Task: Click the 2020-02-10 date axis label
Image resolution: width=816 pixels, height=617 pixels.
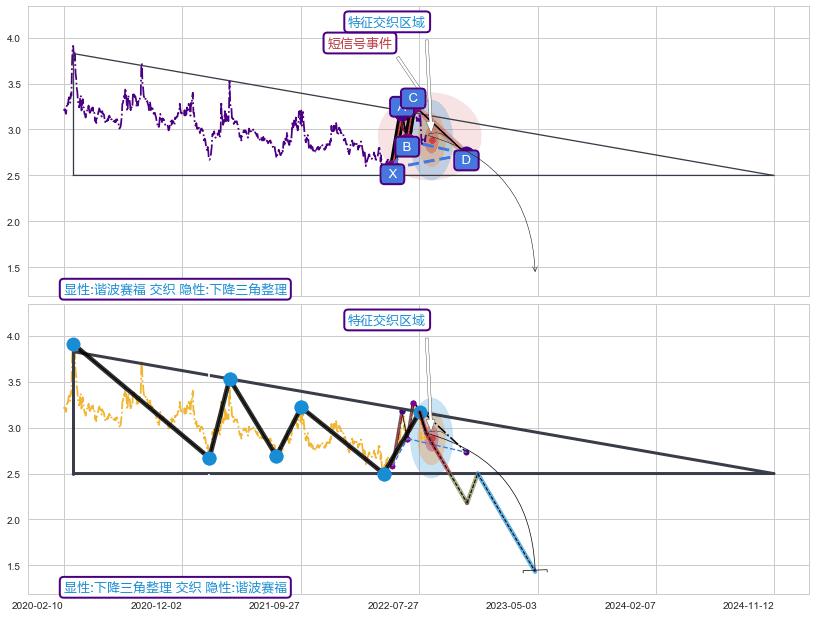Action: click(x=39, y=605)
